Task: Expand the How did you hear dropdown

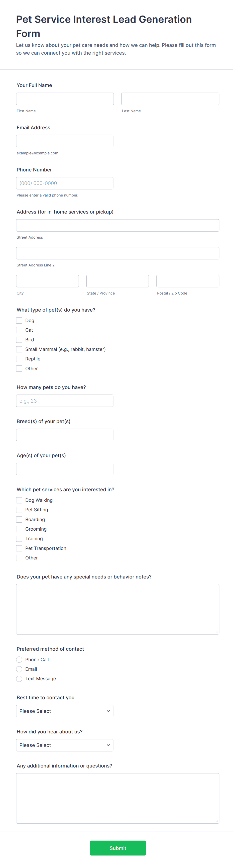Action: [x=65, y=745]
